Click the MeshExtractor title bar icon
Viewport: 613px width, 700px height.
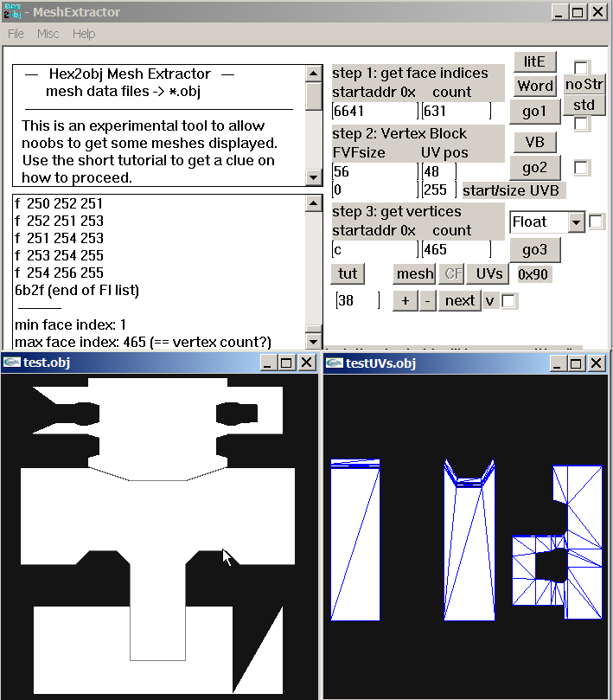pos(12,11)
